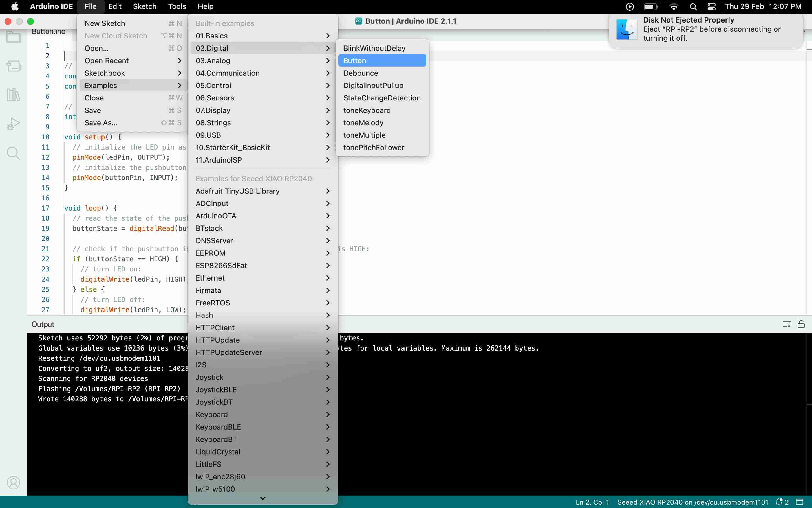Click line number 22 in gutter
812x508 pixels.
click(x=45, y=259)
